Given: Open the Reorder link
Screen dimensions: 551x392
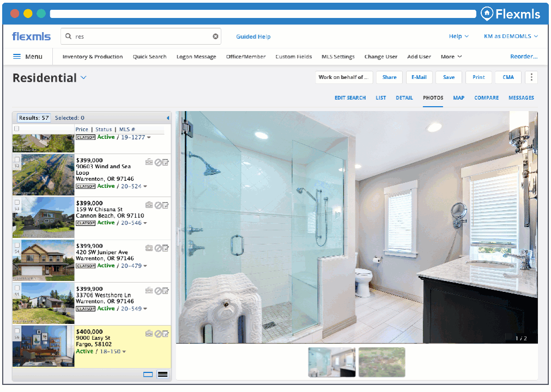Looking at the screenshot, I should (x=524, y=57).
